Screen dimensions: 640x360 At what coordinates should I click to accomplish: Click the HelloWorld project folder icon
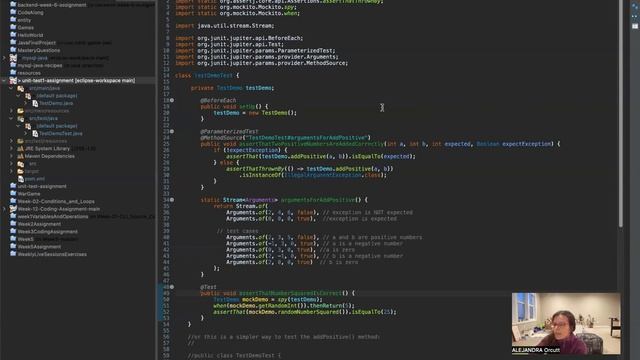pos(13,35)
